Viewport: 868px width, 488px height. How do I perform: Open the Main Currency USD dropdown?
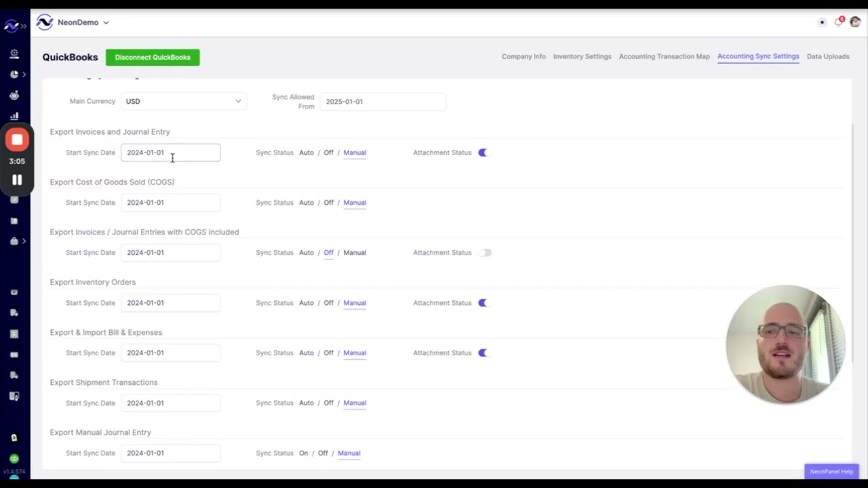[x=183, y=101]
